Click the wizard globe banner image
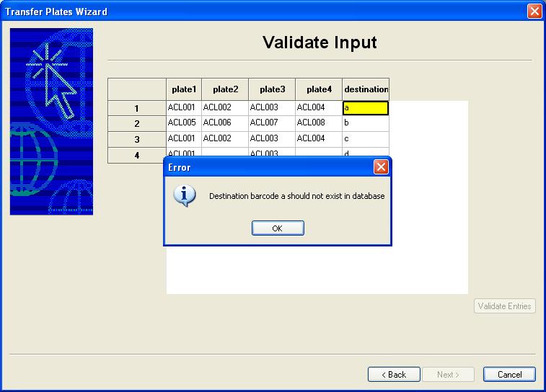Viewport: 546px width, 392px height. click(x=51, y=122)
